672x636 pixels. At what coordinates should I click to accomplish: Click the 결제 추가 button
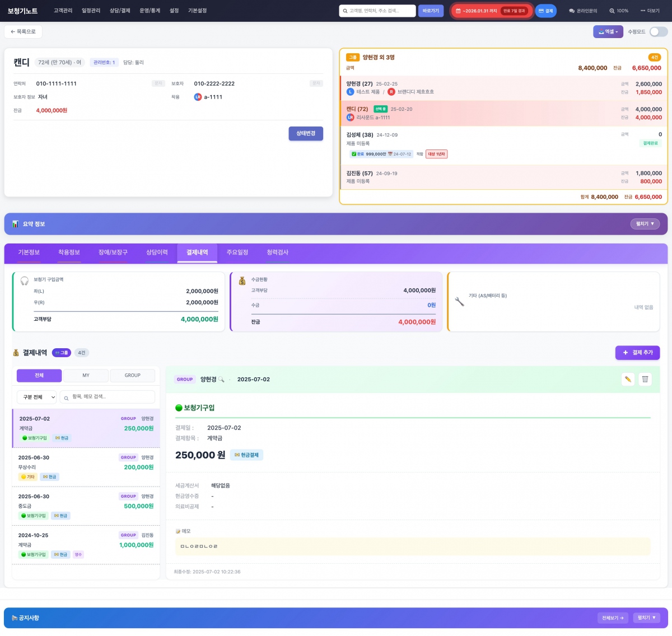click(x=637, y=353)
